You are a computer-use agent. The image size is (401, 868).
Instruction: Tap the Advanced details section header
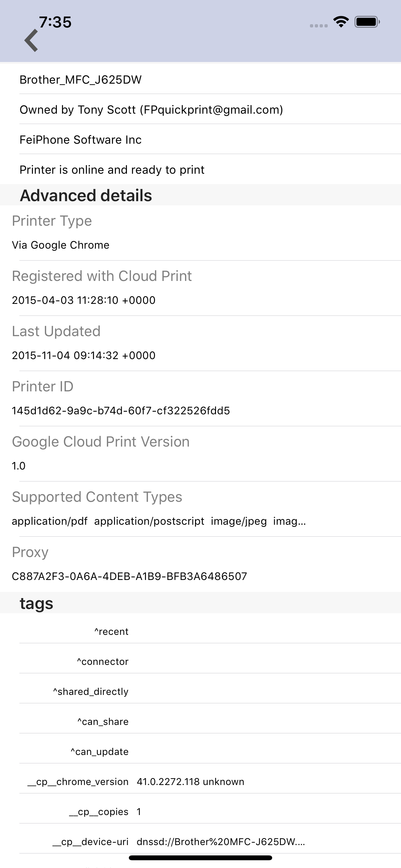coord(86,195)
